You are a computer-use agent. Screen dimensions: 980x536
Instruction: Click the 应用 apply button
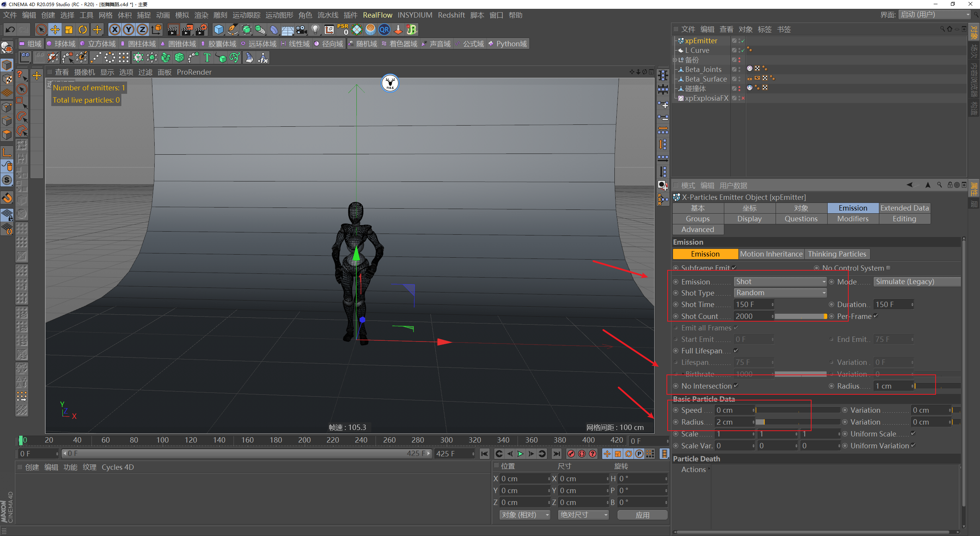click(x=642, y=515)
